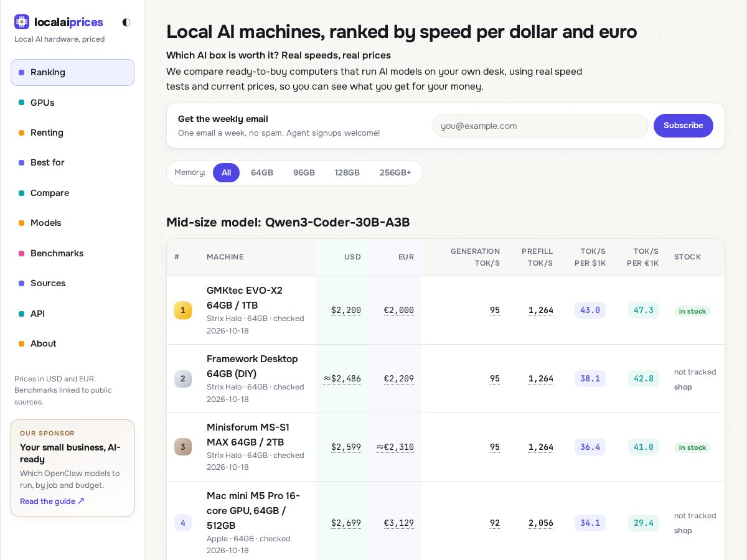Click the USD column header

(352, 257)
